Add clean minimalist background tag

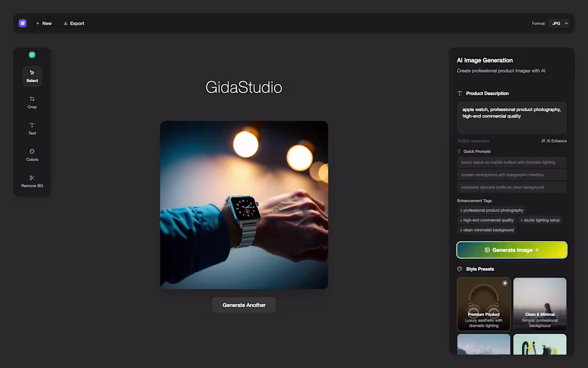(487, 230)
